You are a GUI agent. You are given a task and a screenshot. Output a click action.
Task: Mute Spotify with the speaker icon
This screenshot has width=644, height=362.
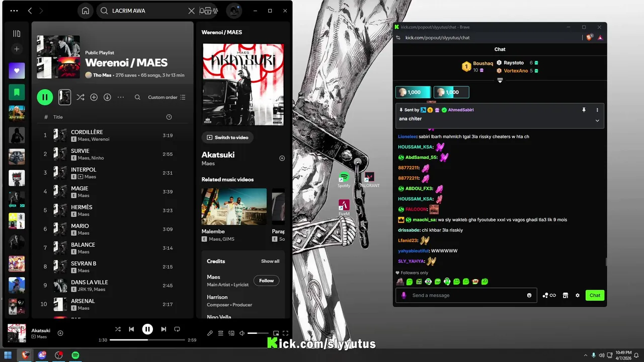click(242, 333)
